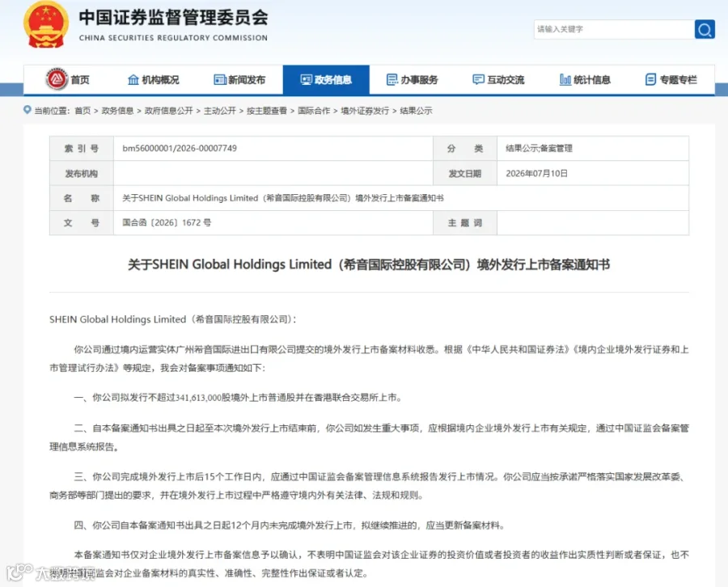The image size is (728, 587).
Task: Open the 首页 navigation tab
Action: coord(67,80)
